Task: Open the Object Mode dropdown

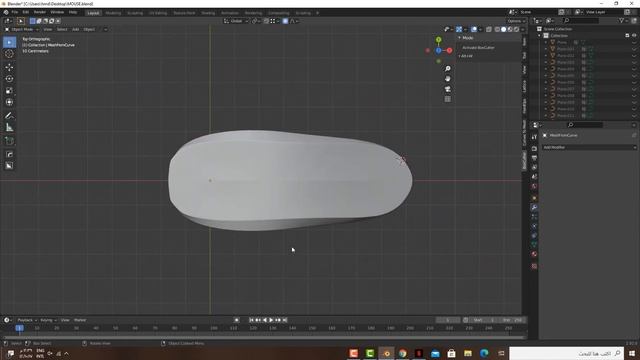Action: (22, 29)
